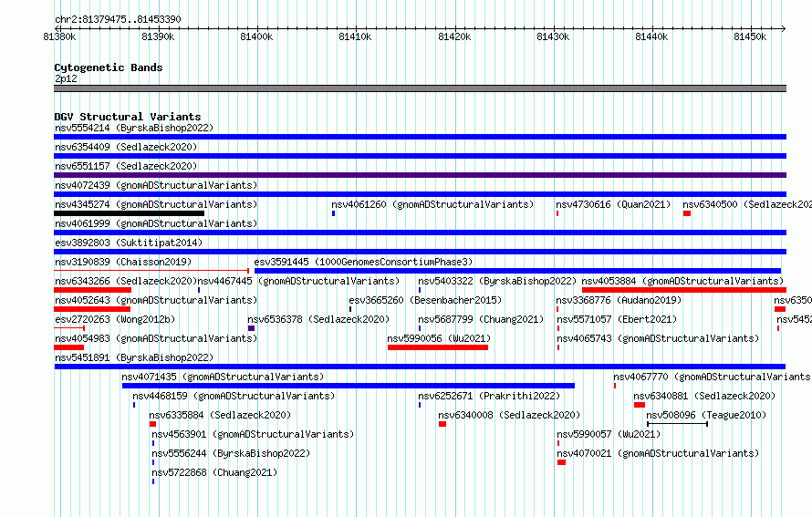The width and height of the screenshot is (812, 517).
Task: Click the 81400k ruler position
Action: point(256,36)
